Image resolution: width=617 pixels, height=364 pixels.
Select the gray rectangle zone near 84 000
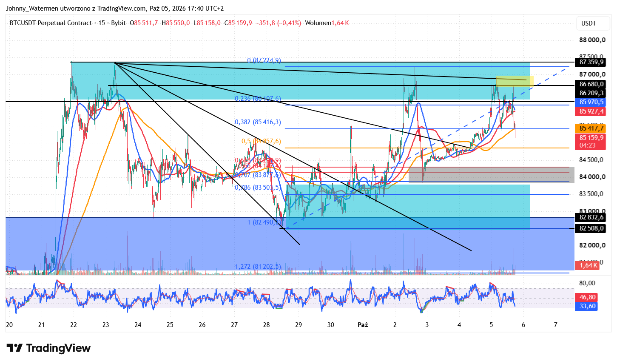[492, 175]
